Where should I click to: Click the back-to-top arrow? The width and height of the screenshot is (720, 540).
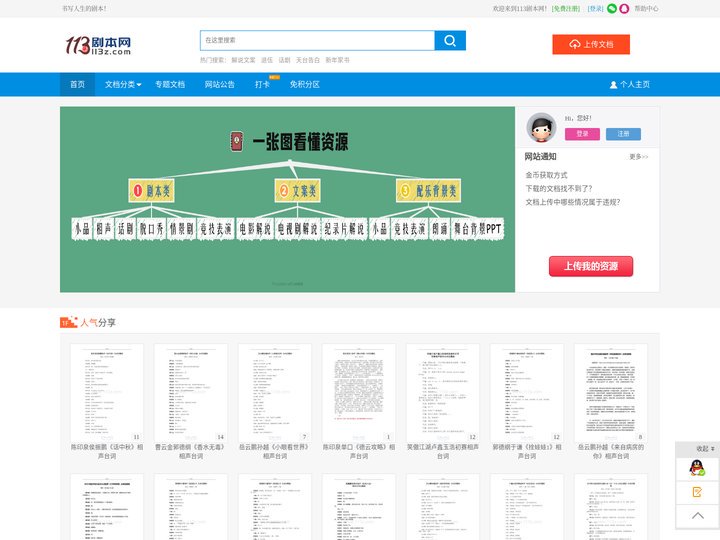(698, 516)
